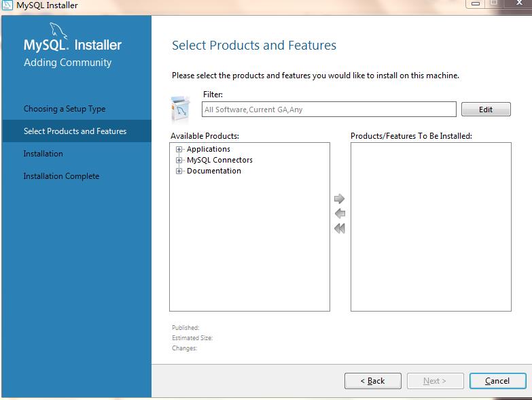Go back with the Back button

pos(373,381)
